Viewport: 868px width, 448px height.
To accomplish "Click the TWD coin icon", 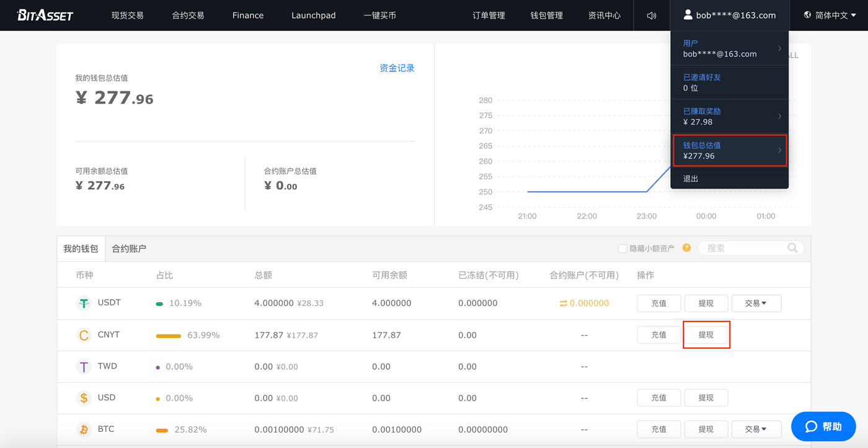I will coord(84,367).
